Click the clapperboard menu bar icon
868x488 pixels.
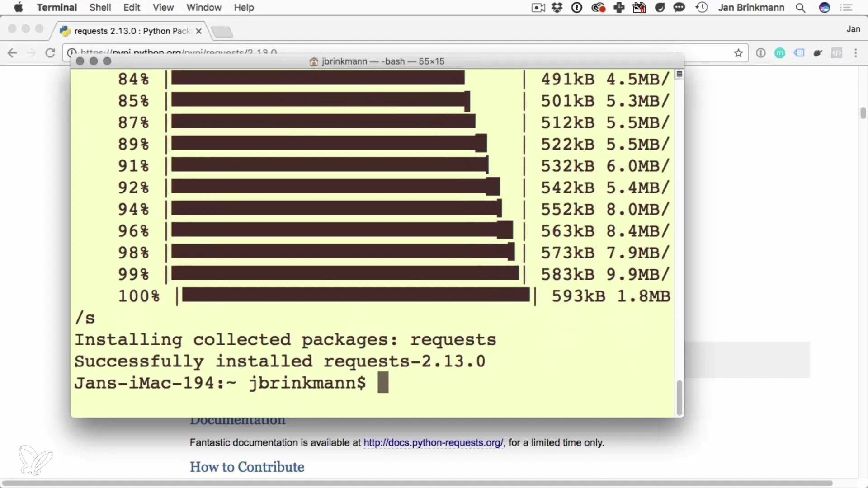tap(639, 8)
